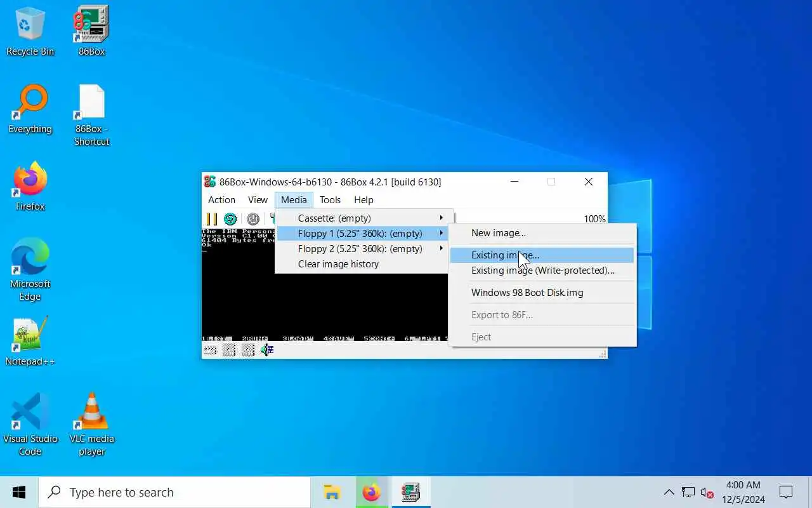Choose Existing image (Write-protected)...

pos(542,271)
